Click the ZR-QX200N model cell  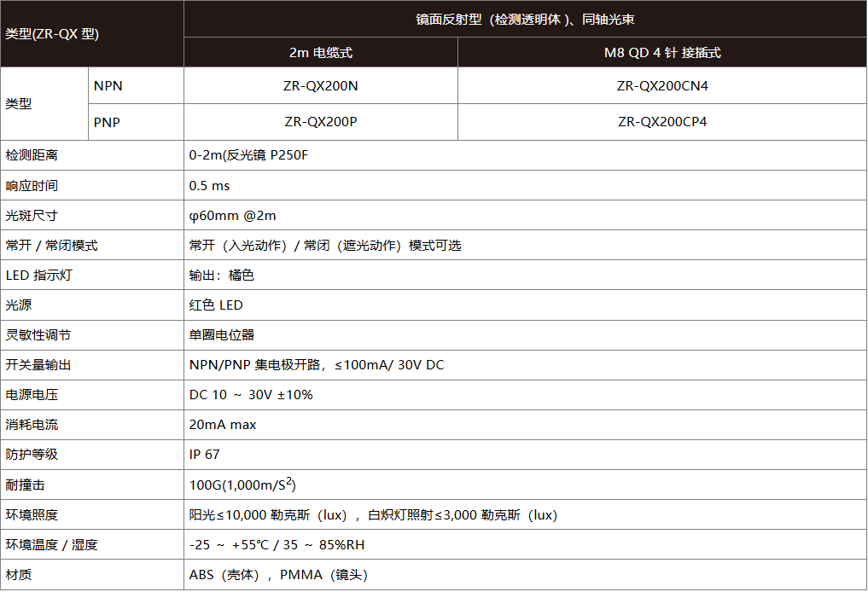321,85
